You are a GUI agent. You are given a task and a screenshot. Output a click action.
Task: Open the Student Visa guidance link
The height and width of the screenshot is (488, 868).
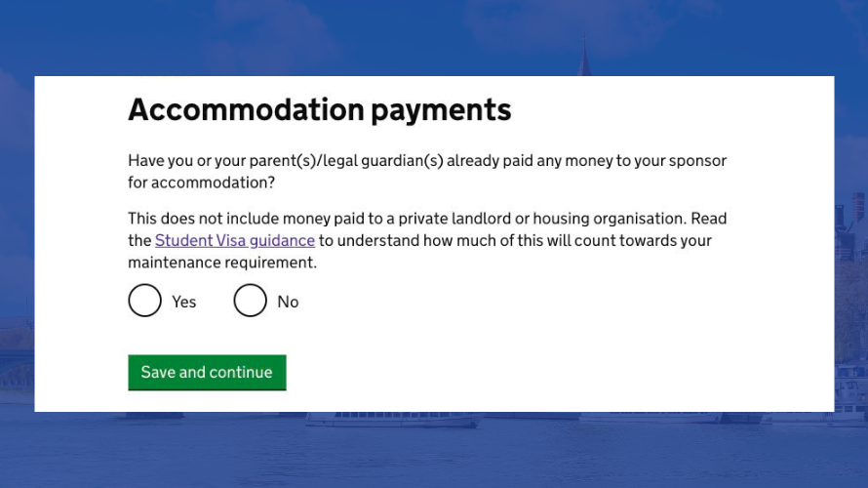(235, 240)
